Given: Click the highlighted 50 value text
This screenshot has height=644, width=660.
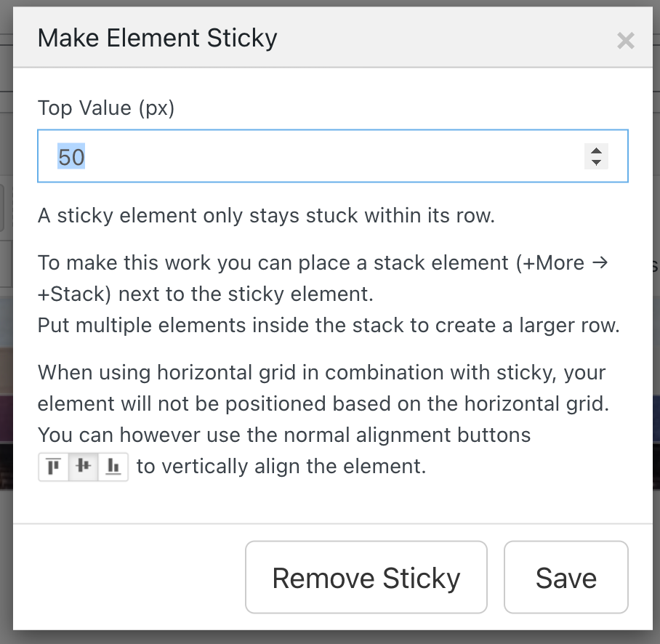Looking at the screenshot, I should pos(71,157).
